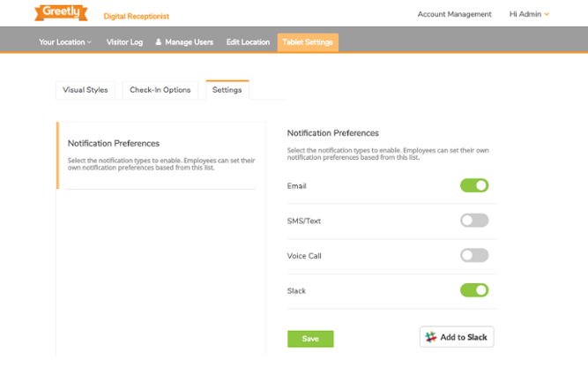Go to Edit Location
588x375 pixels.
(x=248, y=42)
